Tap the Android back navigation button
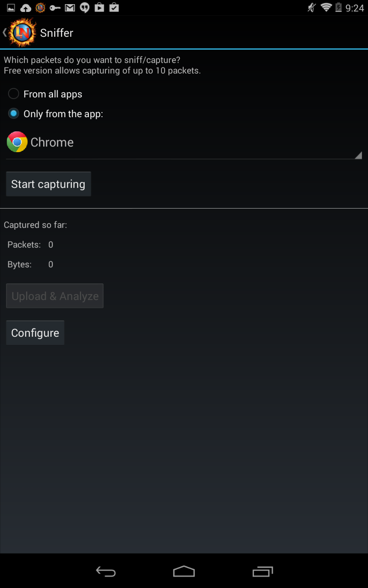368x588 pixels. click(105, 571)
